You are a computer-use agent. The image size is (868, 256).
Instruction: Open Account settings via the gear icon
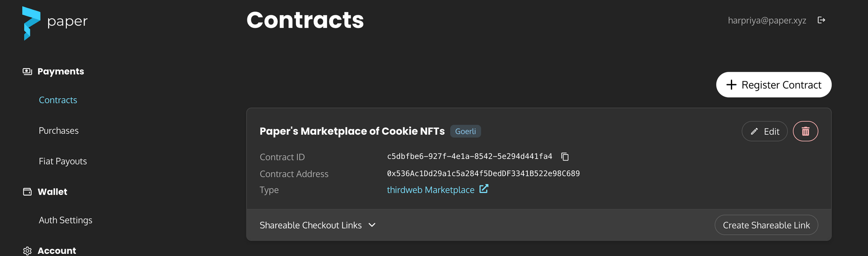[x=27, y=251]
